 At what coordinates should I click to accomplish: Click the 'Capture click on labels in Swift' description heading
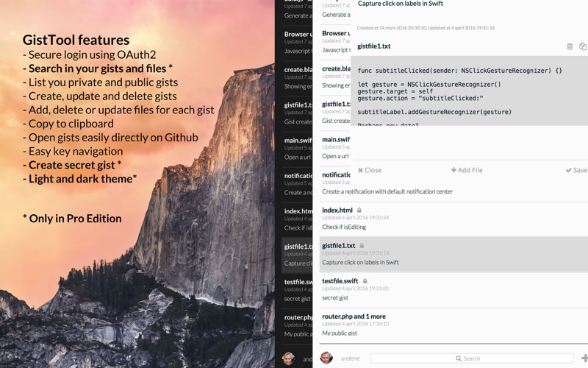click(400, 4)
